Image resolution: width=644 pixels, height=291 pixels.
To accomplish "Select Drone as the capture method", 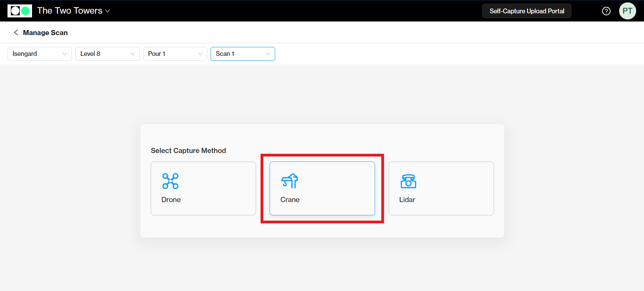I will click(x=203, y=188).
